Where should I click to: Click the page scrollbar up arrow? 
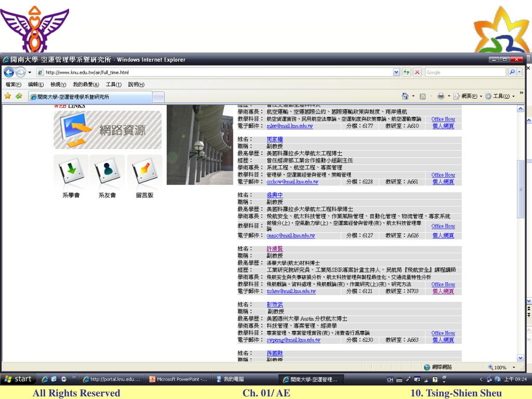(x=521, y=109)
